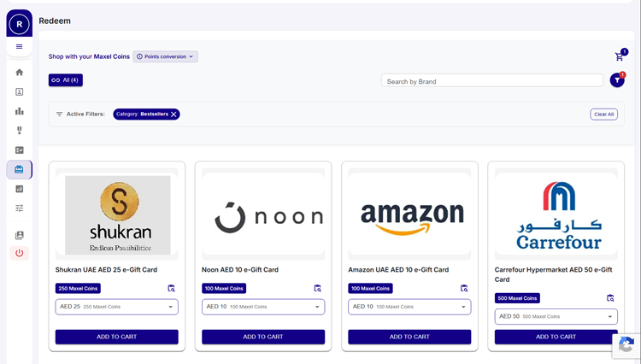Open the trophy awards sidebar icon
The height and width of the screenshot is (364, 641).
pos(19,131)
